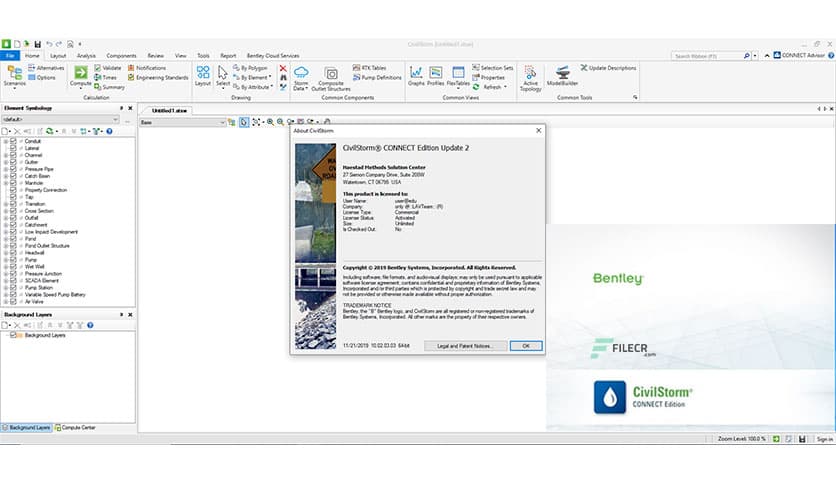
Task: Expand the Catchment tree node
Action: pyautogui.click(x=6, y=225)
